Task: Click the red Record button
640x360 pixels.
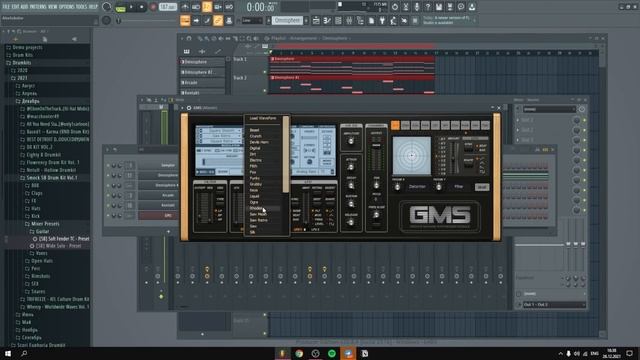Action: tap(153, 7)
